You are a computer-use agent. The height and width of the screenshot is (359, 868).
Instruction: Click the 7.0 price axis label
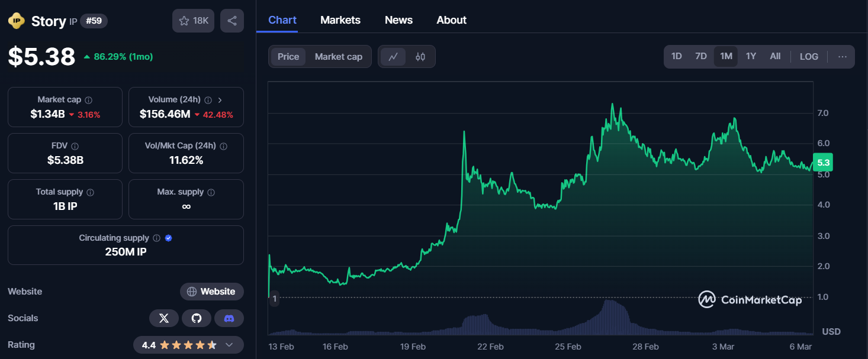click(x=822, y=113)
